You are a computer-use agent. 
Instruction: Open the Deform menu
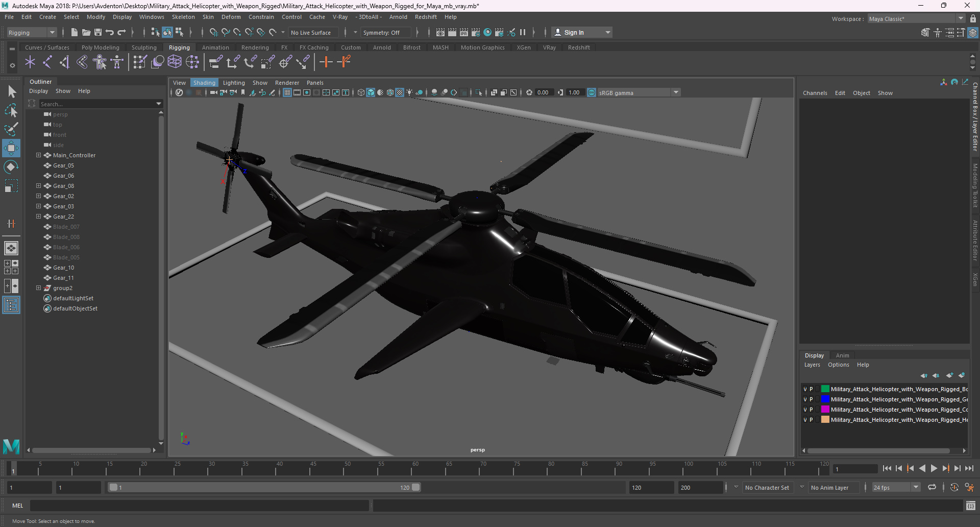pyautogui.click(x=231, y=17)
